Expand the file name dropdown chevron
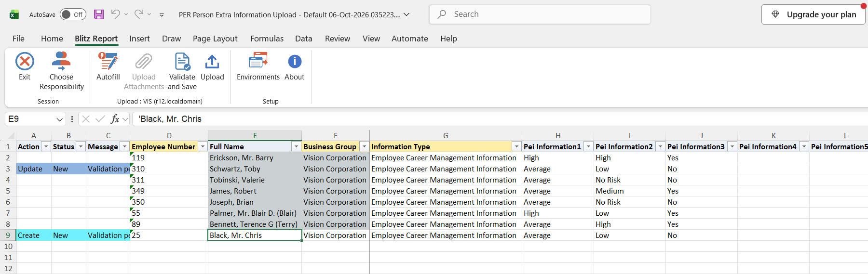 407,14
